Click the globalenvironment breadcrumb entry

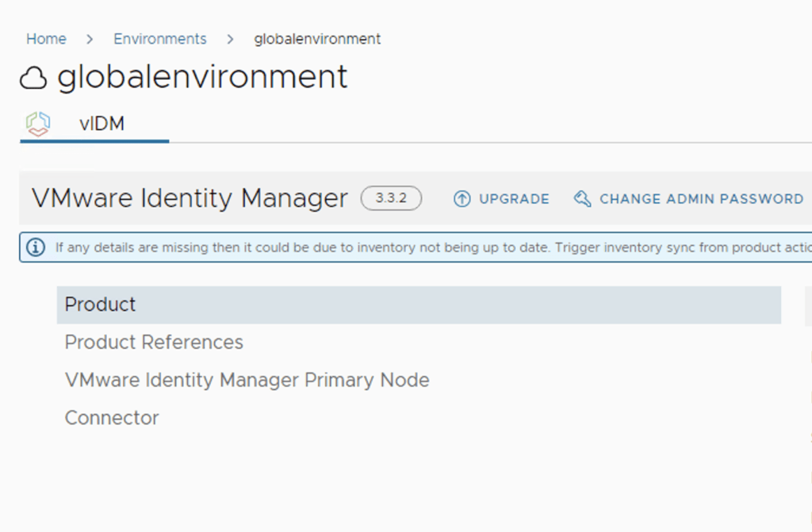coord(317,39)
